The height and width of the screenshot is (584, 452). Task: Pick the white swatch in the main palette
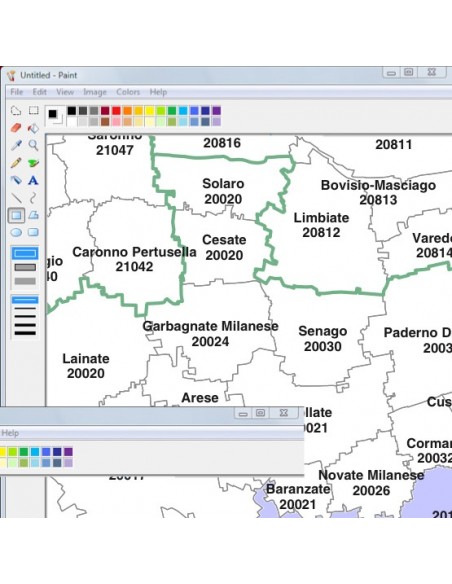coord(71,121)
